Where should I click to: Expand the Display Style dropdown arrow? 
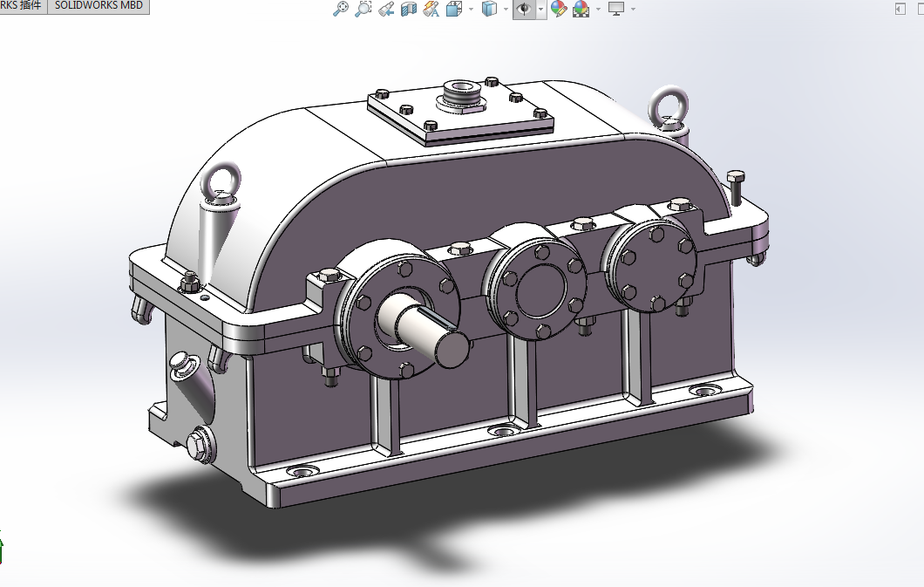[506, 9]
